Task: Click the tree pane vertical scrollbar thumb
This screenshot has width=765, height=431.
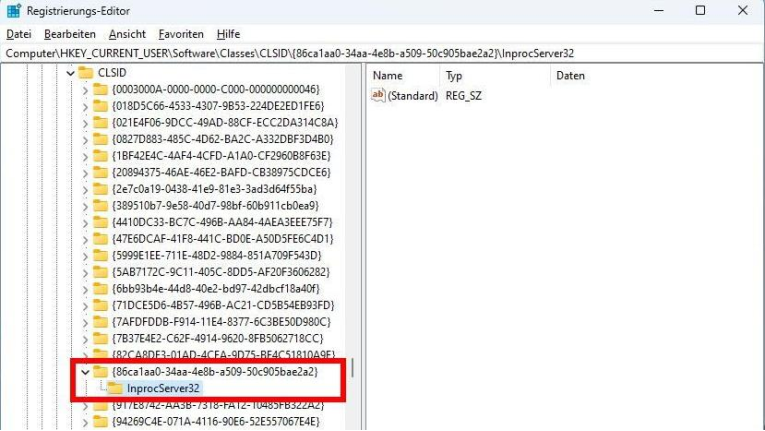Action: click(352, 368)
